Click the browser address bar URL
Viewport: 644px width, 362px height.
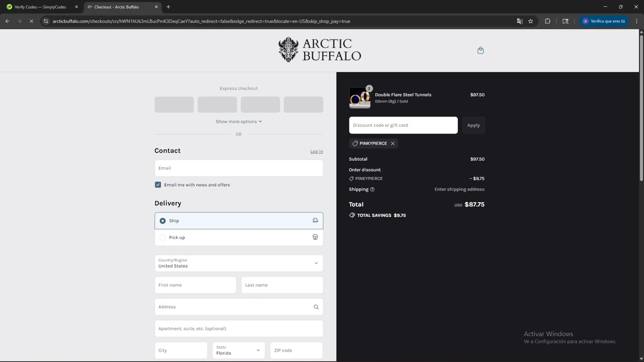coord(201,21)
